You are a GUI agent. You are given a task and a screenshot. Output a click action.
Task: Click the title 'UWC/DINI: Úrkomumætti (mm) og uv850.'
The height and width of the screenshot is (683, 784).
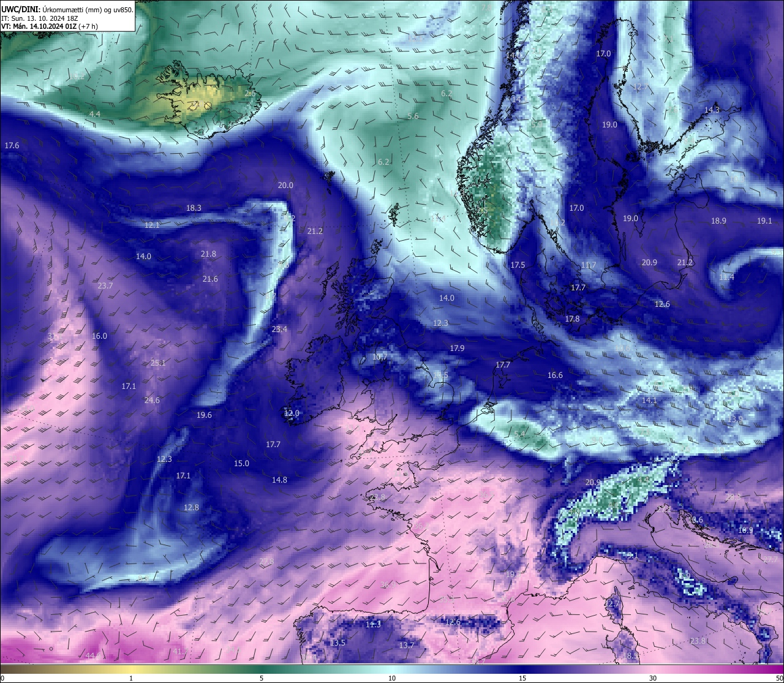coord(67,9)
